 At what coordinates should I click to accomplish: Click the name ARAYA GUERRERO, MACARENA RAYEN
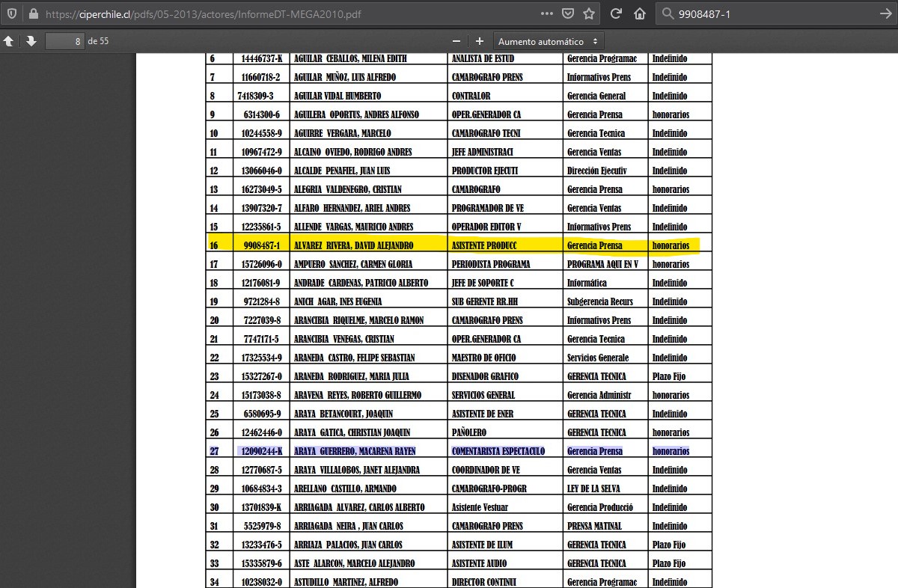pos(355,451)
